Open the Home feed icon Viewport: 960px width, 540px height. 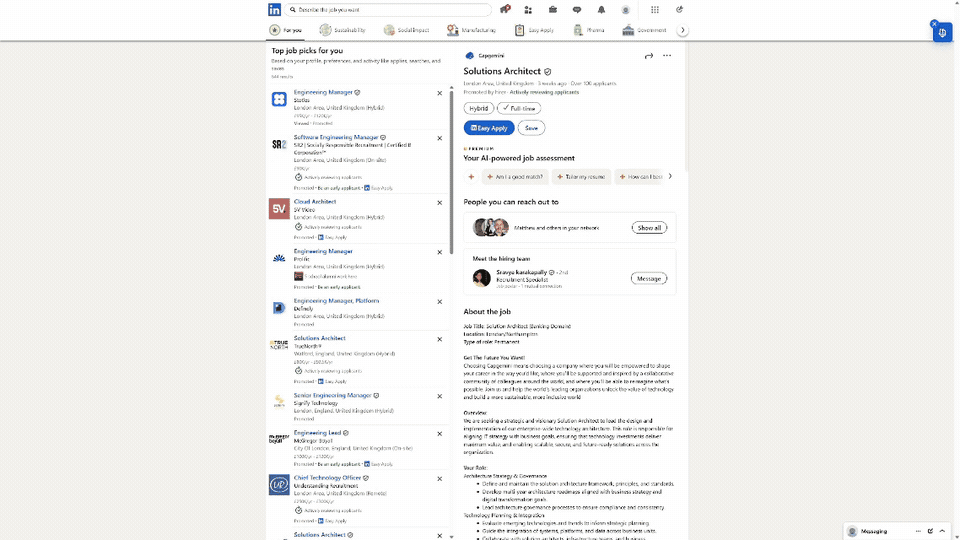tap(504, 9)
